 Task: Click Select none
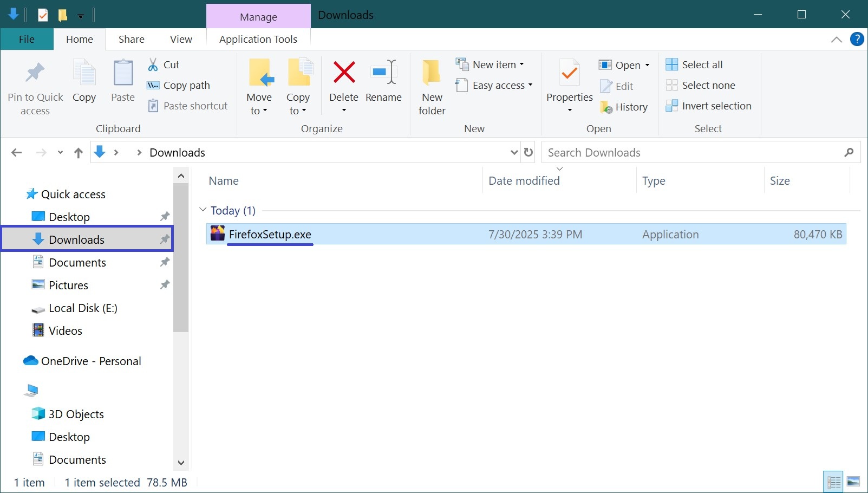click(700, 85)
